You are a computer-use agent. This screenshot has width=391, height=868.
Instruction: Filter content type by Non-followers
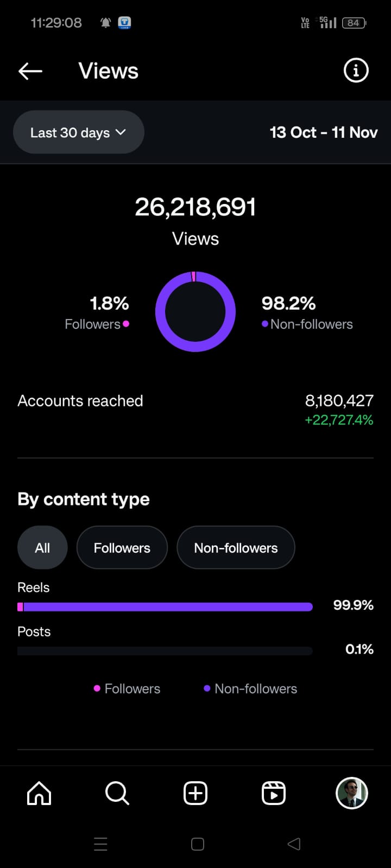tap(236, 548)
